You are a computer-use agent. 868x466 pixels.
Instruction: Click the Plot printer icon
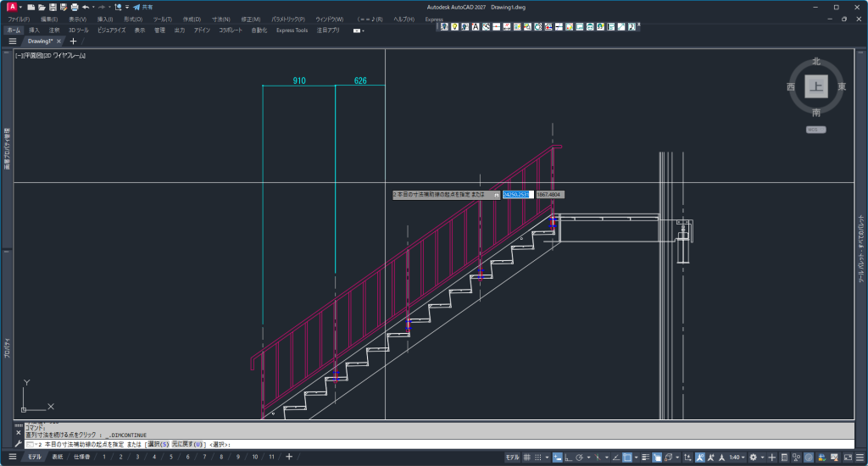[x=74, y=7]
